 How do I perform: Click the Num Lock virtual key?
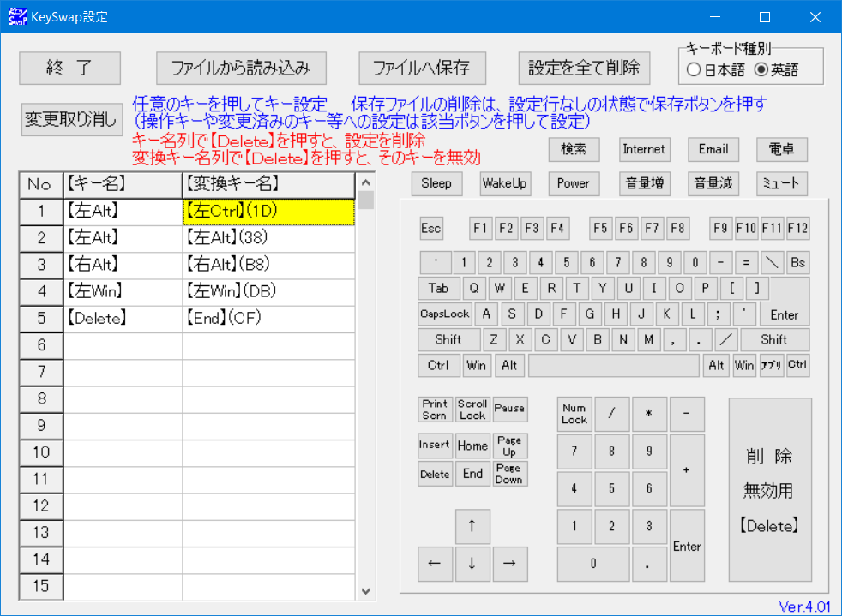(x=574, y=415)
